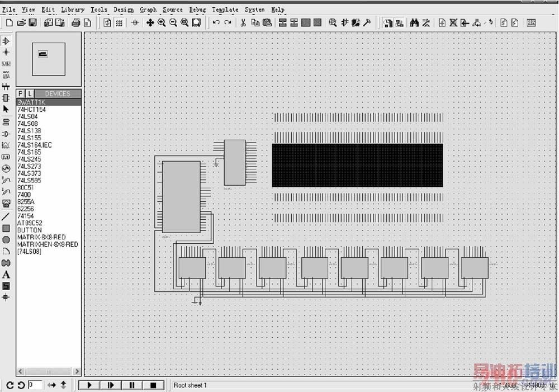559x392 pixels.
Task: Step the simulation forward one frame
Action: [111, 385]
